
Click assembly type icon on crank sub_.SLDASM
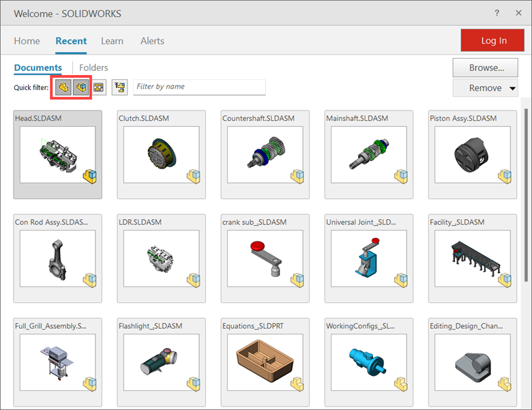tap(297, 280)
